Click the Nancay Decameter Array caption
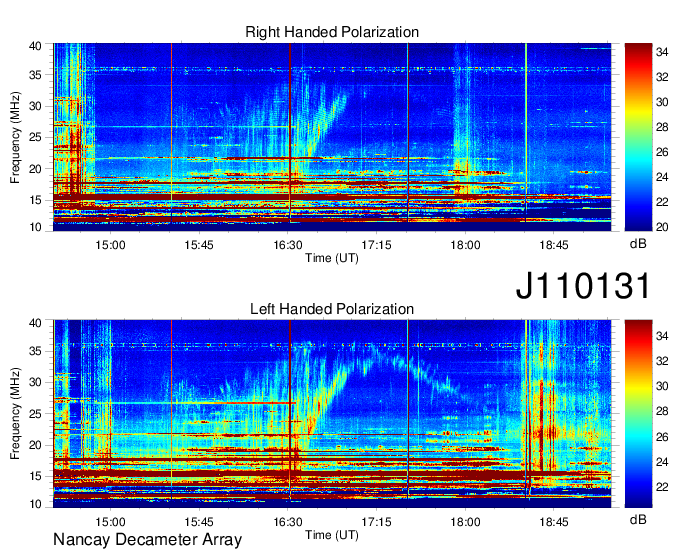The height and width of the screenshot is (552, 680). (x=147, y=539)
